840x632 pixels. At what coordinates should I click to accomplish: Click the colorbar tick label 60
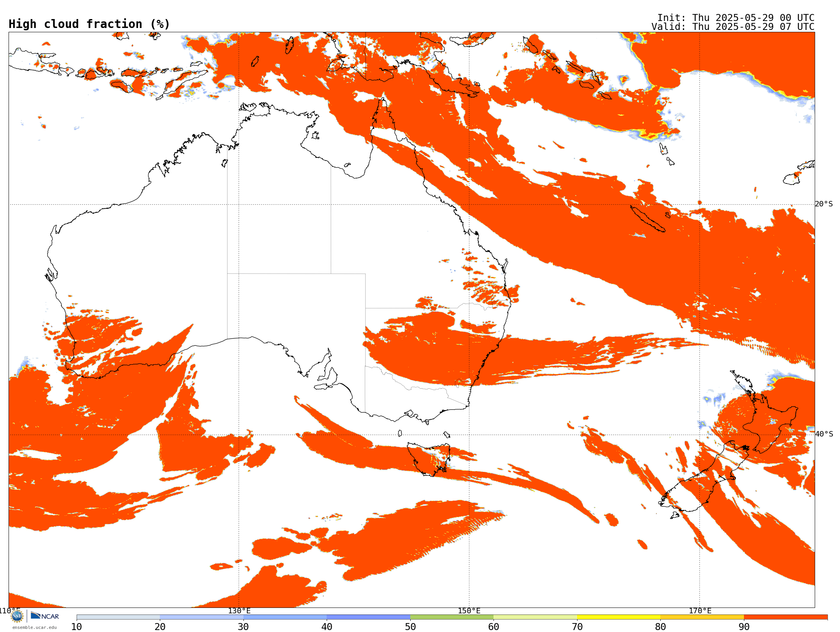tap(493, 627)
